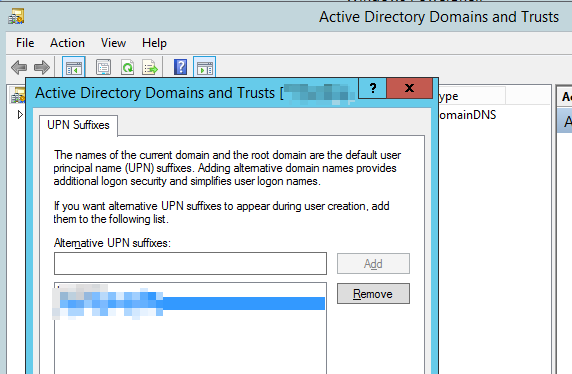Toggle the Show/Hide Console Tree icon
The width and height of the screenshot is (572, 374).
74,68
